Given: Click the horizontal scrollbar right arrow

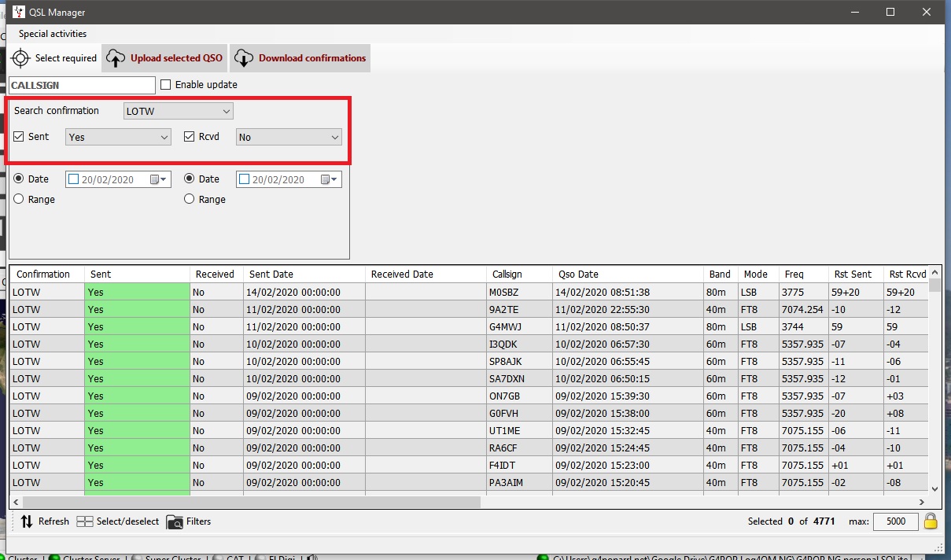Looking at the screenshot, I should click(922, 502).
